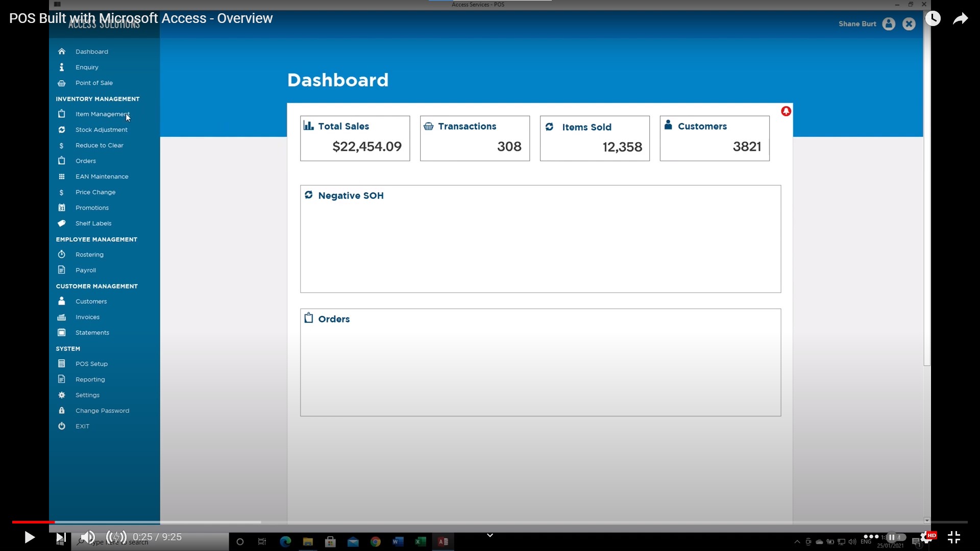This screenshot has height=551, width=980.
Task: Skip to the next video
Action: click(x=61, y=537)
